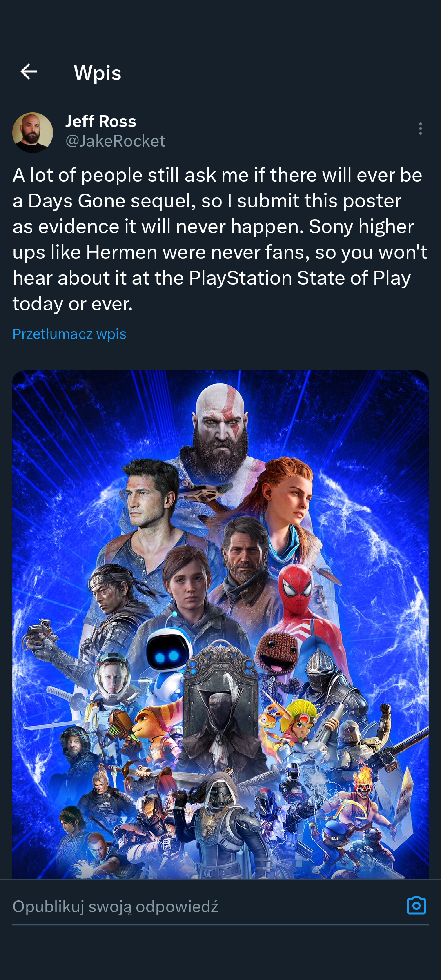
Task: Tap the Bloodborne hunter on the throne
Action: (220, 706)
